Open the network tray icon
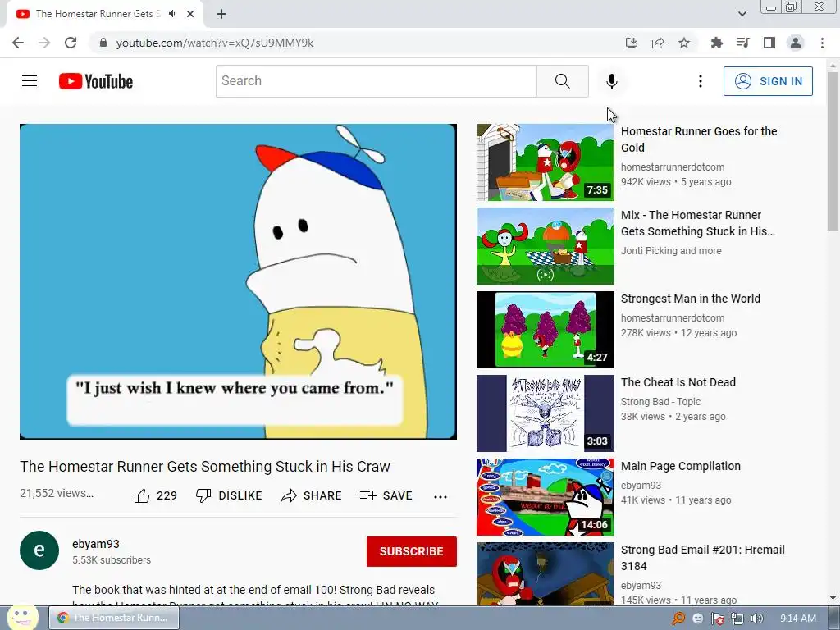This screenshot has height=630, width=840. coord(737,619)
